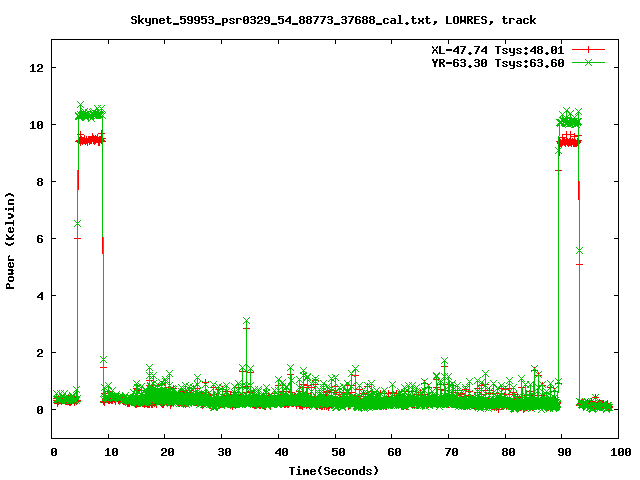Click x-axis tick label 100

(621, 452)
